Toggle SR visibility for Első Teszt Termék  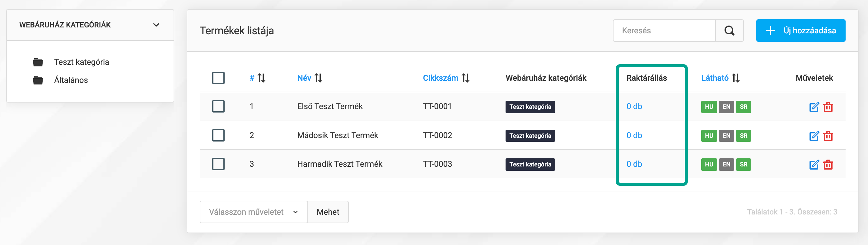coord(743,107)
